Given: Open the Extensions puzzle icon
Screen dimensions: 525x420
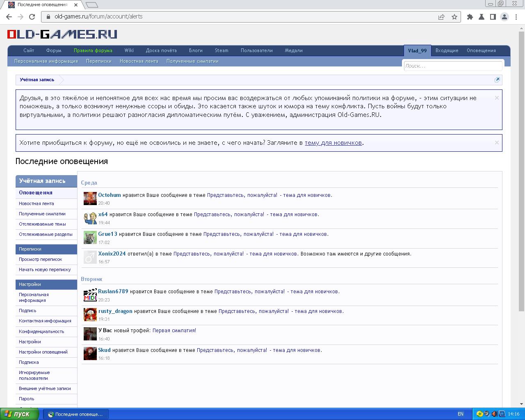Looking at the screenshot, I should coord(470,17).
